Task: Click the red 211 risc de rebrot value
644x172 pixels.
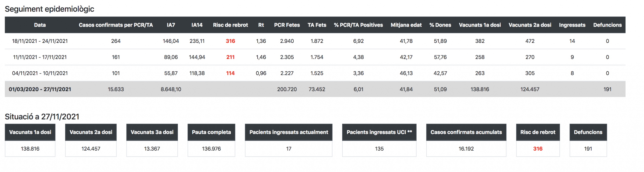Action: pos(230,57)
